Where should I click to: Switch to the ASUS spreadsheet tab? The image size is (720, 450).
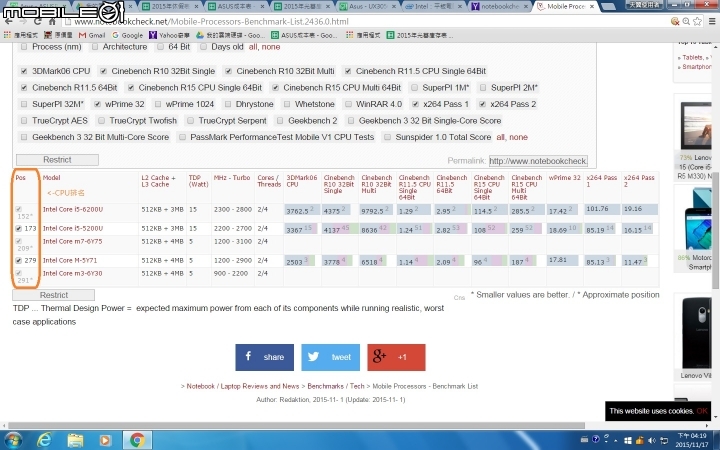(x=236, y=6)
